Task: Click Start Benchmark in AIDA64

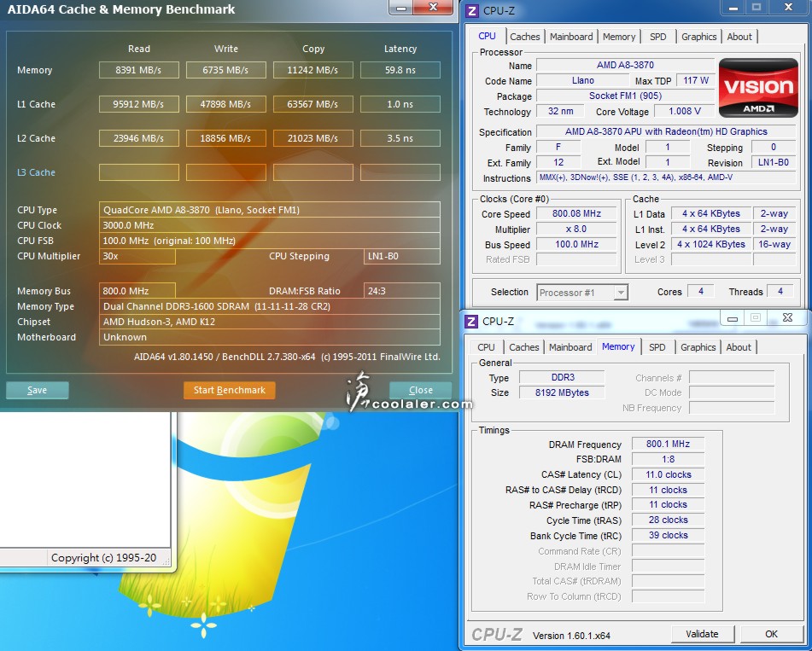Action: pyautogui.click(x=230, y=390)
